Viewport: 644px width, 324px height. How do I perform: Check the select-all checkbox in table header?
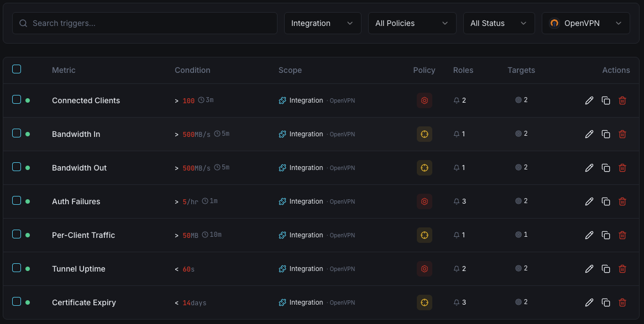point(17,69)
